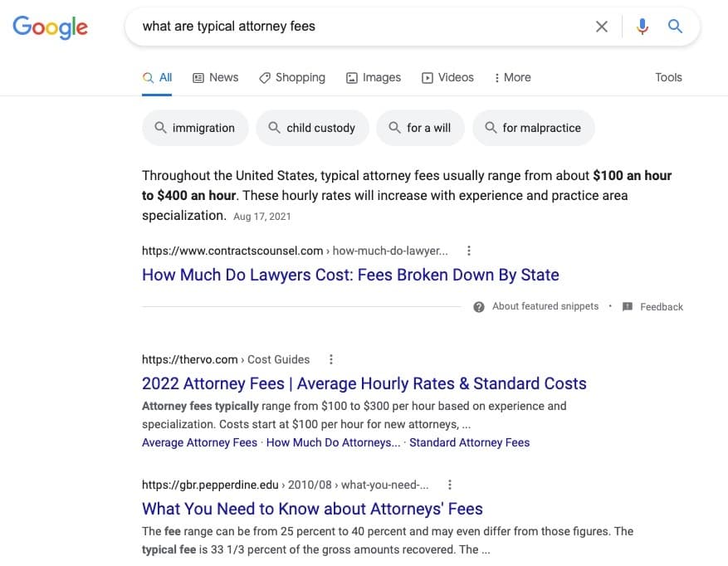The height and width of the screenshot is (566, 728).
Task: Click the Feedback flag icon
Action: coord(628,307)
